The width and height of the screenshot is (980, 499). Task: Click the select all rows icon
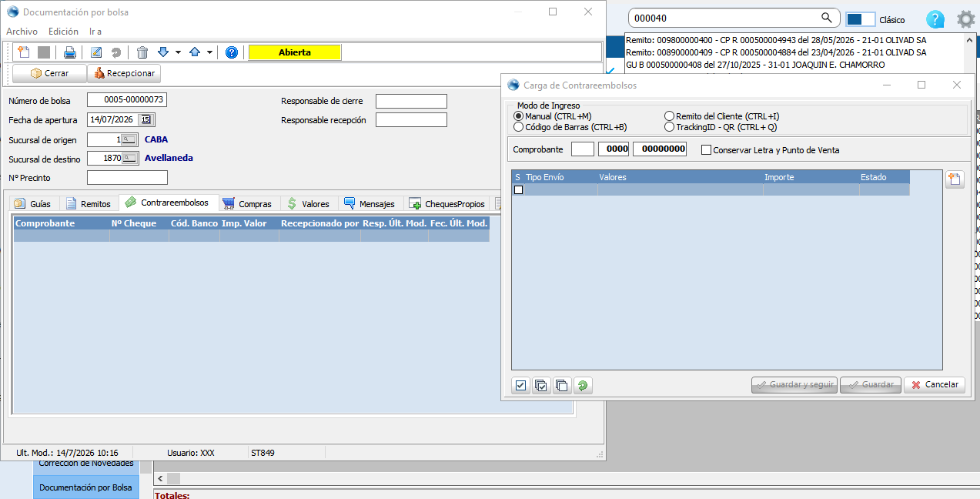coord(542,385)
